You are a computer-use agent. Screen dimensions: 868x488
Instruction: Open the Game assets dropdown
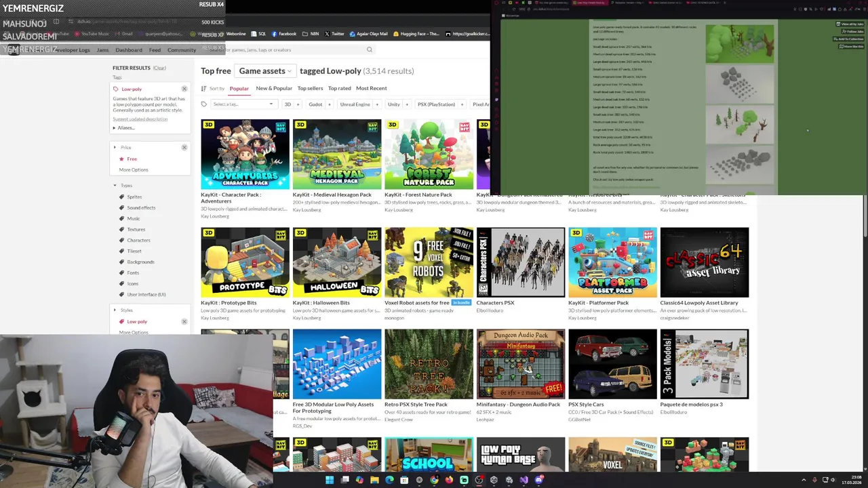(x=264, y=70)
